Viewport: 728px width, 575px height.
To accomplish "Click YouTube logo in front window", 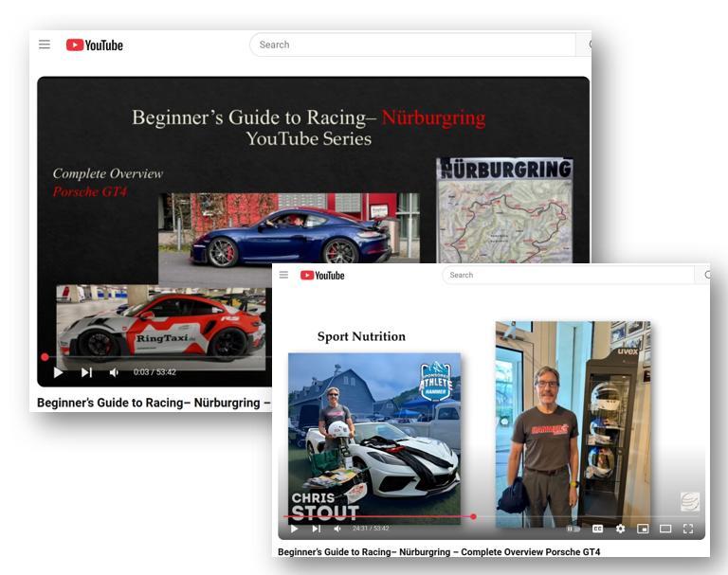I will 322,276.
